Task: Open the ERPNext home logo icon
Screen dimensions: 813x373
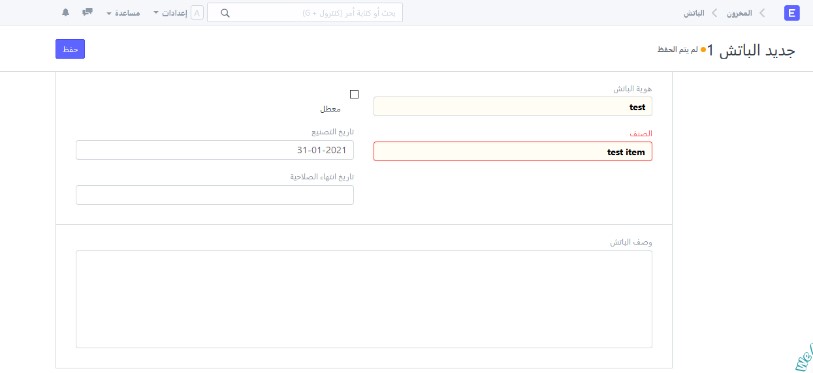Action: 792,13
